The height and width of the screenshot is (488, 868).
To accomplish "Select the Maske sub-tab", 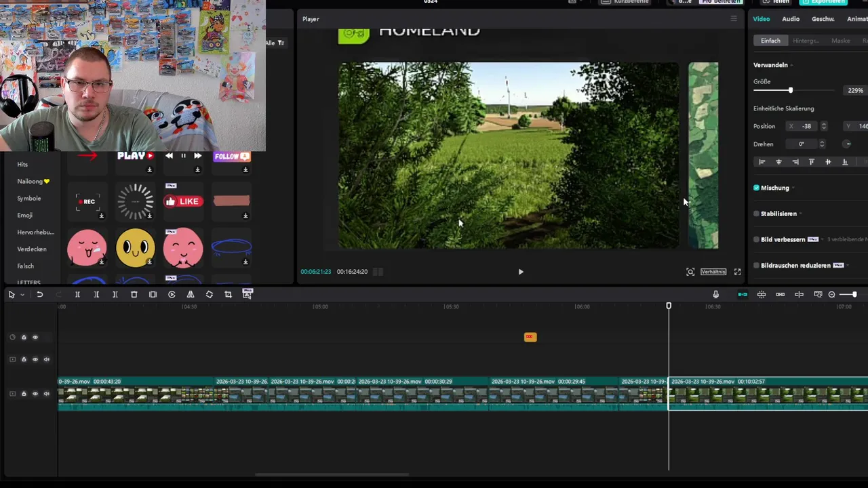I will [x=841, y=41].
